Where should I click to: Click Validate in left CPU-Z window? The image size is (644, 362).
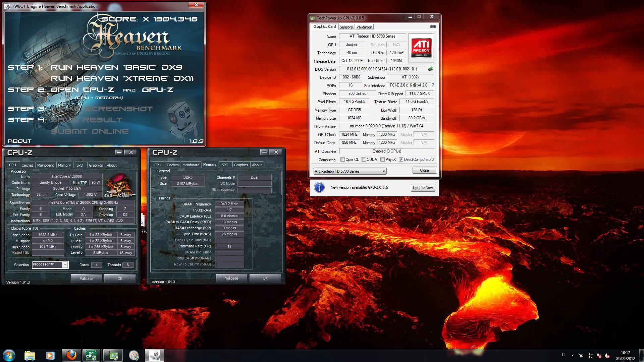click(x=86, y=279)
